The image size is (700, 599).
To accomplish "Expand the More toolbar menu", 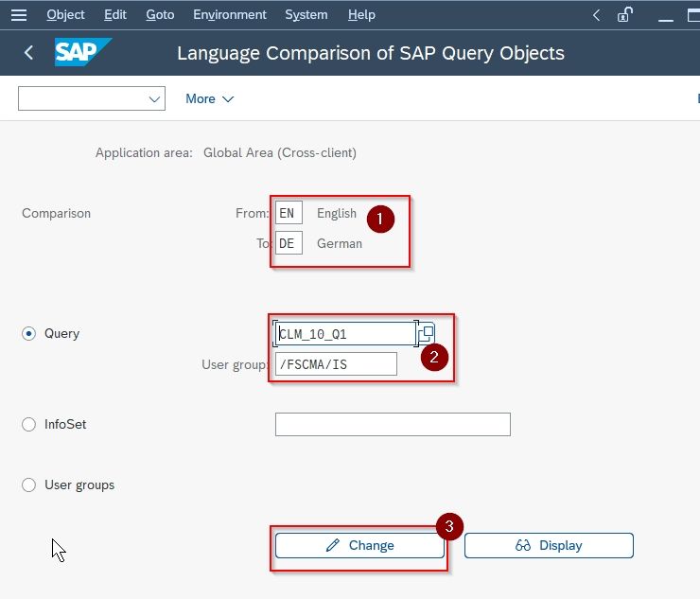I will tap(209, 98).
